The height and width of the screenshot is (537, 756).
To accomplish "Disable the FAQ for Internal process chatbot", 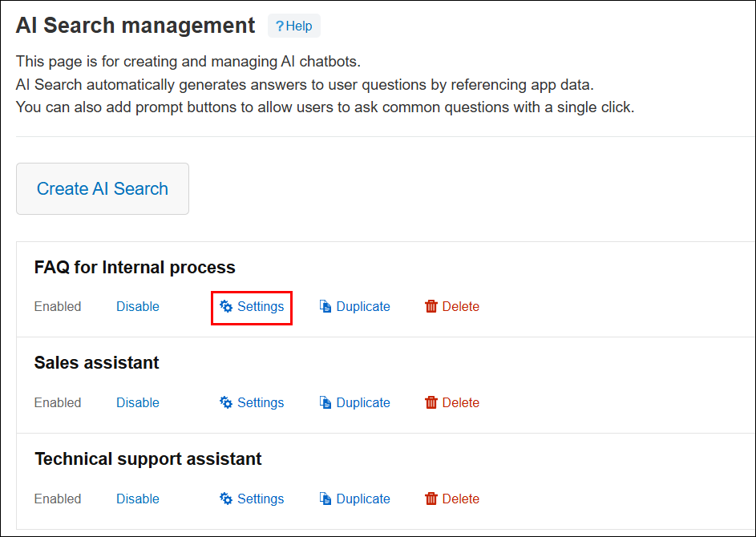I will point(137,306).
